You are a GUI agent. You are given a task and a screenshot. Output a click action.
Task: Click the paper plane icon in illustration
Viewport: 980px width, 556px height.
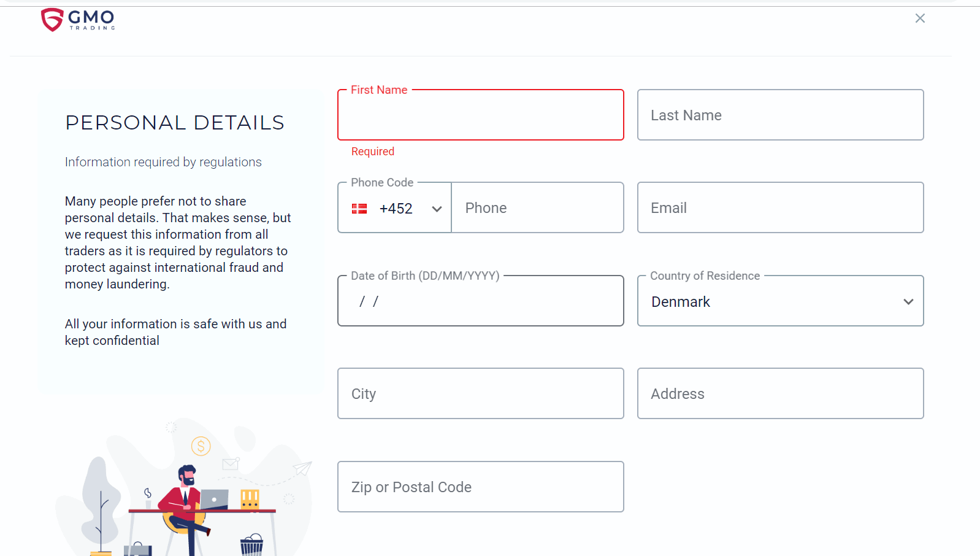click(302, 469)
